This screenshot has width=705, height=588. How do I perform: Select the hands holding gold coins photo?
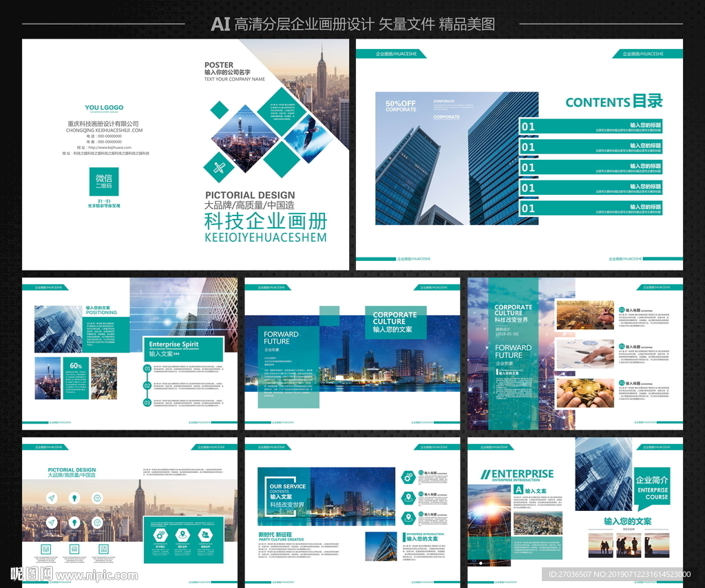[585, 393]
